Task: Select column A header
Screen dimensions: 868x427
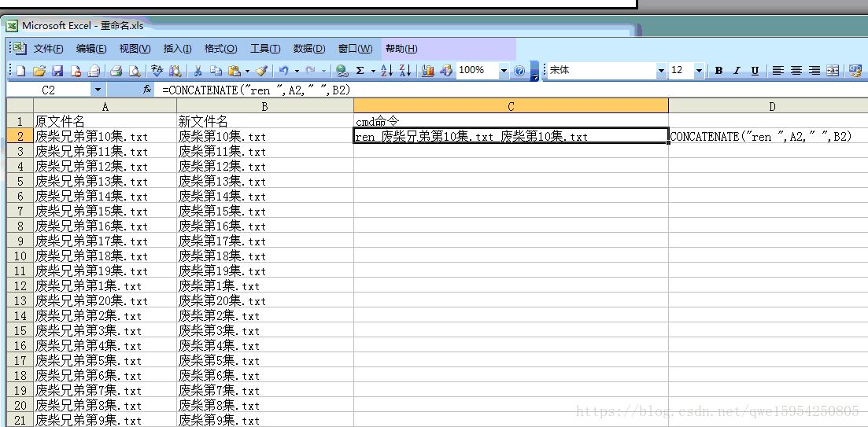Action: (105, 106)
